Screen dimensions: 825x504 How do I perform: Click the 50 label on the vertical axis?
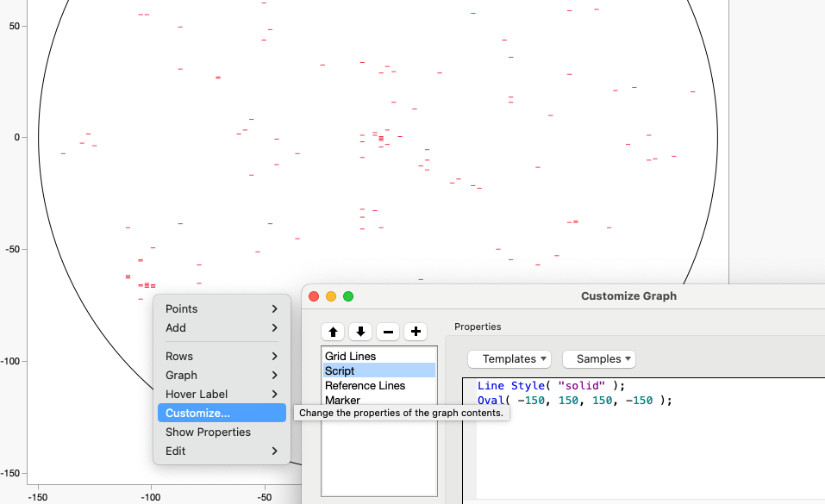coord(14,27)
